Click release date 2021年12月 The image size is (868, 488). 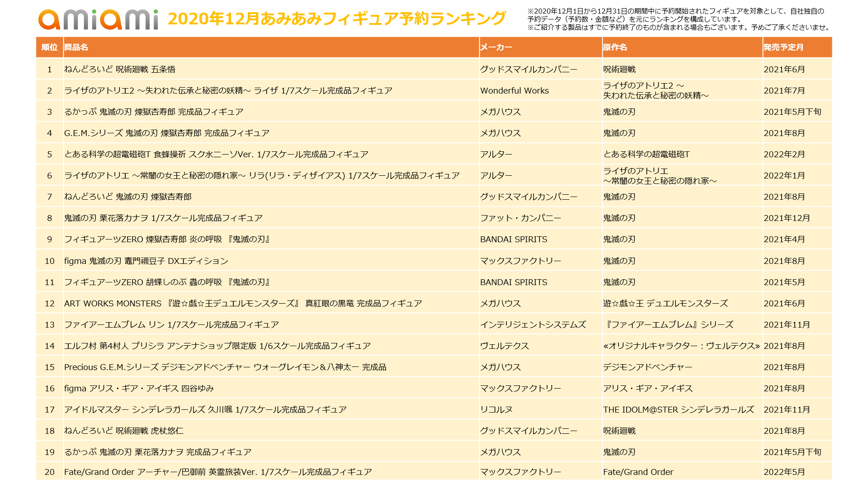[x=787, y=218]
